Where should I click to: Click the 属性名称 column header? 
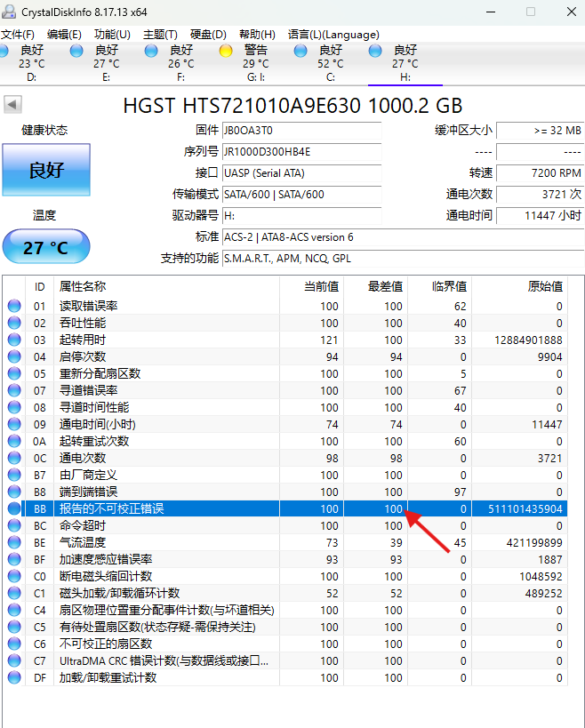point(166,286)
